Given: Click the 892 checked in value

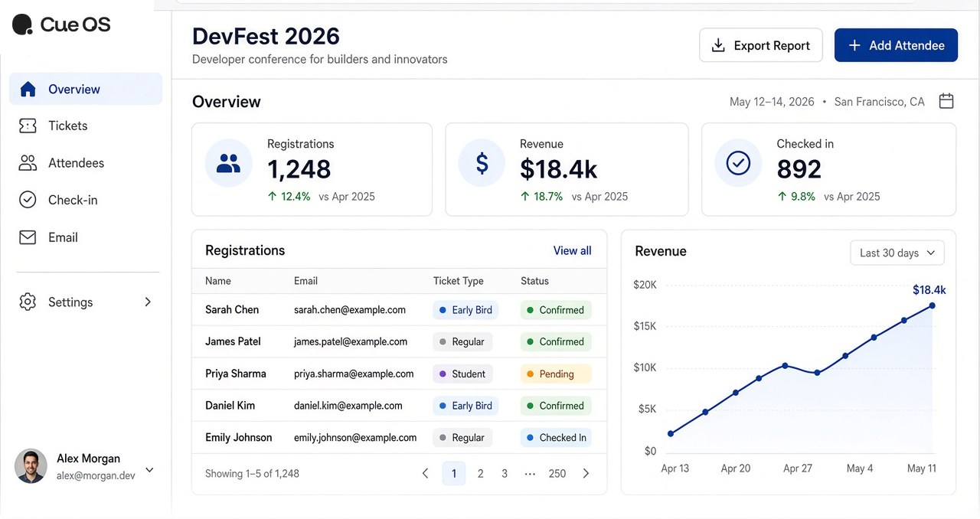Looking at the screenshot, I should [x=799, y=169].
